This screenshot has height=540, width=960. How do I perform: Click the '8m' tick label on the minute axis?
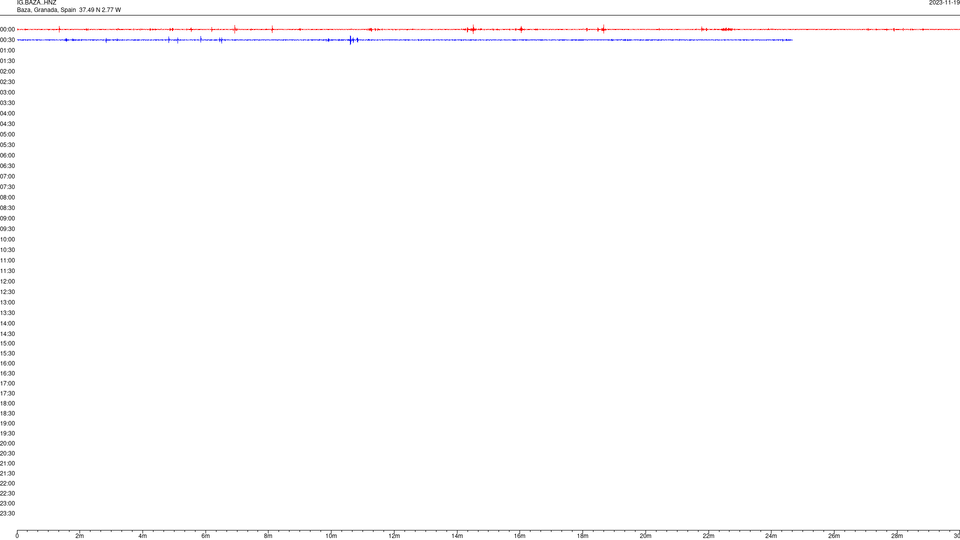click(268, 536)
